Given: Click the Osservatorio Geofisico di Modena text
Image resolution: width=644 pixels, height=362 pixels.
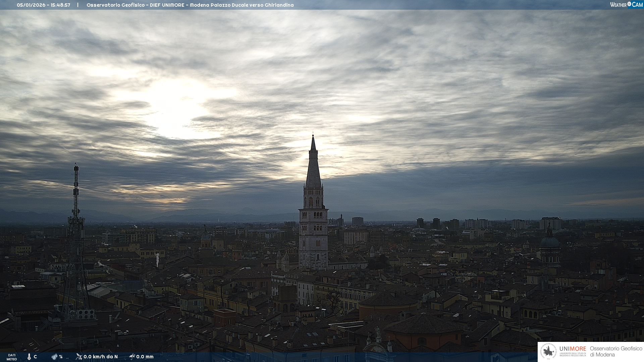Looking at the screenshot, I should click(616, 352).
